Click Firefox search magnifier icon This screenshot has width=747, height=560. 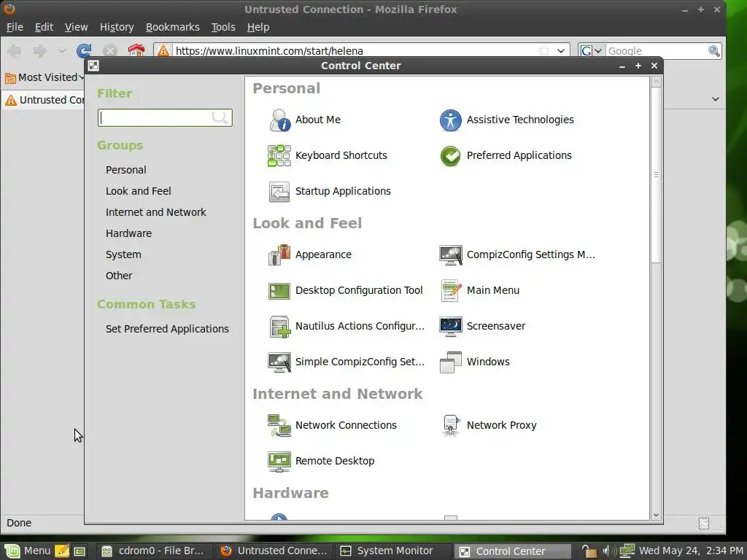(x=713, y=50)
